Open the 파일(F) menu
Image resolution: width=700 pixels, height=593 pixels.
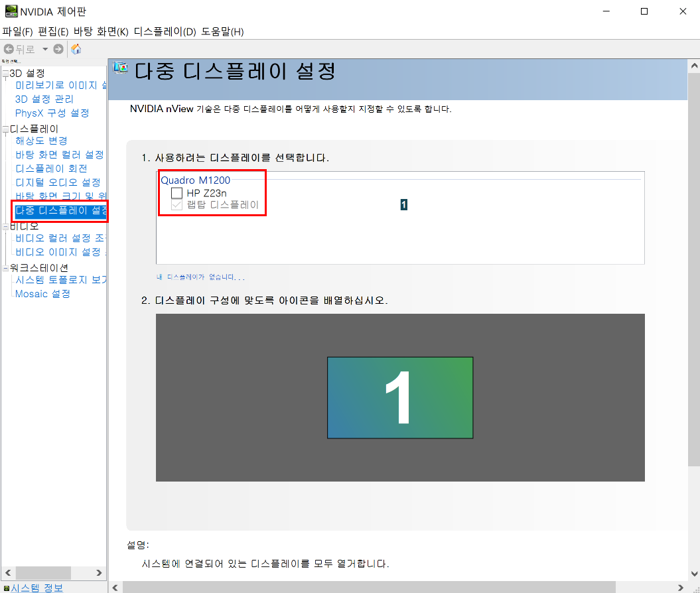click(17, 32)
